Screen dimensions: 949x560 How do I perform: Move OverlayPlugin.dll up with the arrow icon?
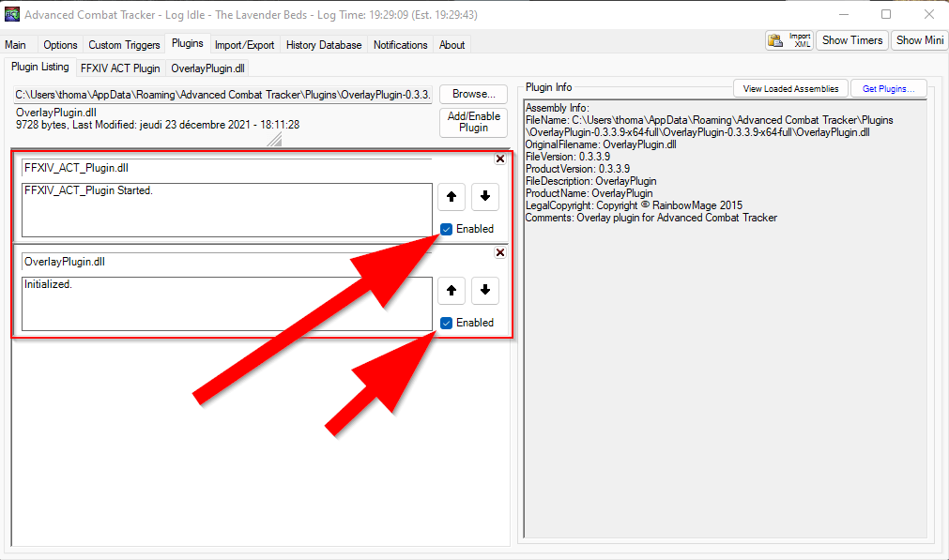click(x=451, y=291)
